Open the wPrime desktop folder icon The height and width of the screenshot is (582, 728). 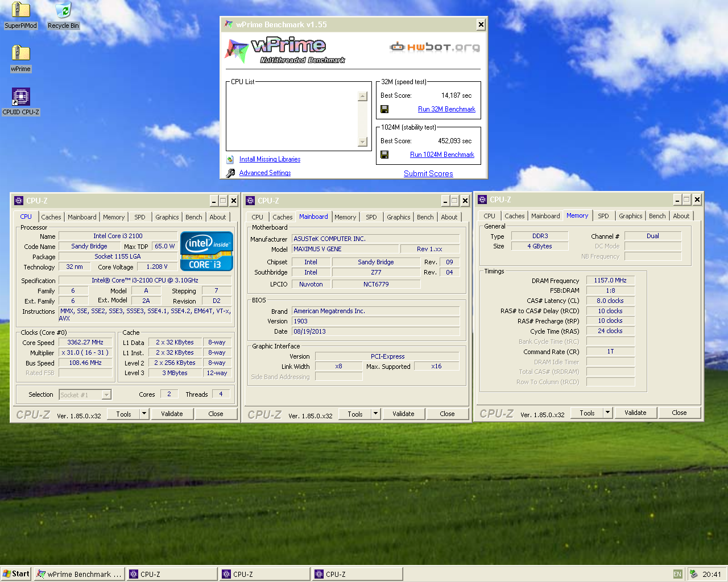pos(20,59)
